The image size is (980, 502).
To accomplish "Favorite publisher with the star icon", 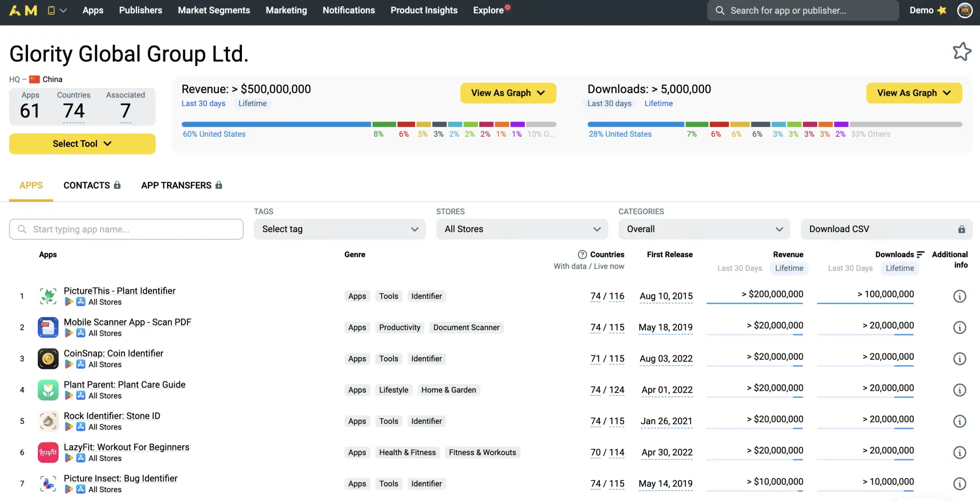I will click(962, 52).
